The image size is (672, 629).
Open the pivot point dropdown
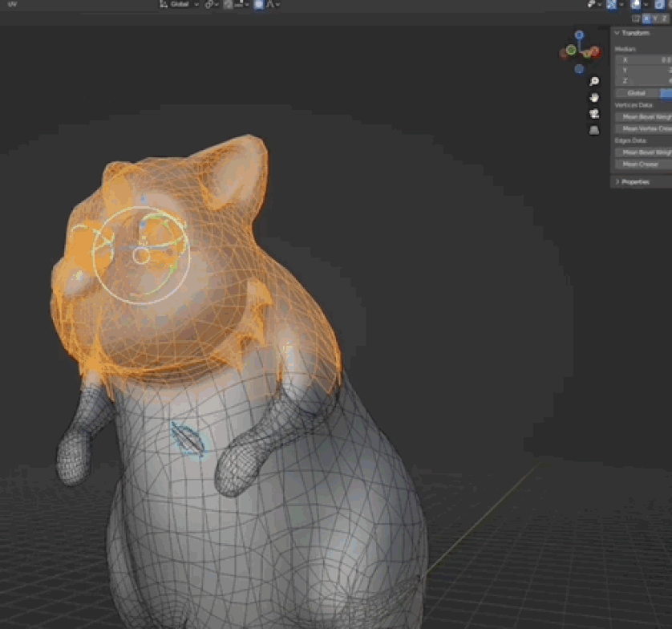coord(211,4)
